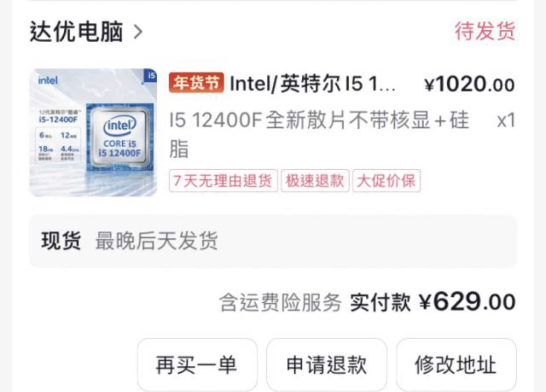Click the 再买一单 button

click(197, 365)
